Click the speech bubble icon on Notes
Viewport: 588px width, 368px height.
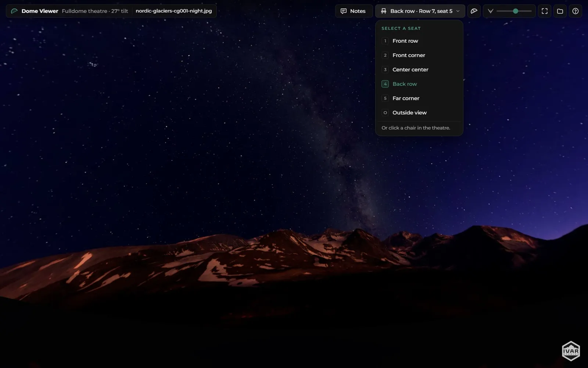click(344, 11)
